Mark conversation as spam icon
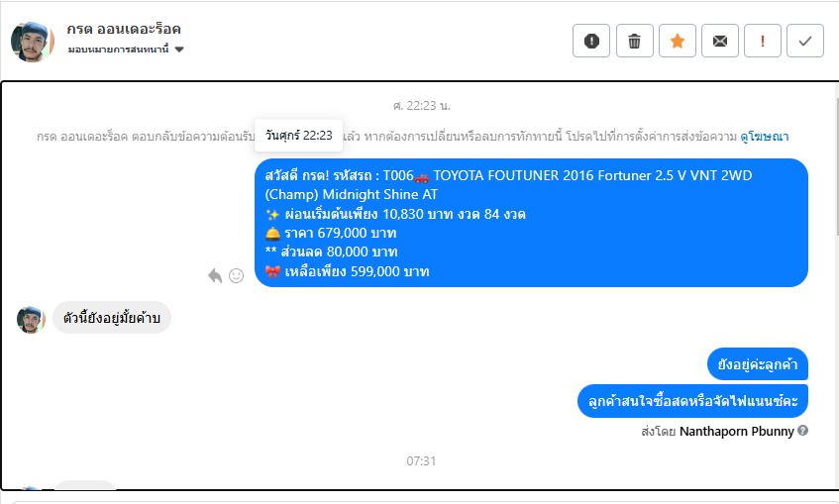Viewport: 839px width, 504px height. 591,41
